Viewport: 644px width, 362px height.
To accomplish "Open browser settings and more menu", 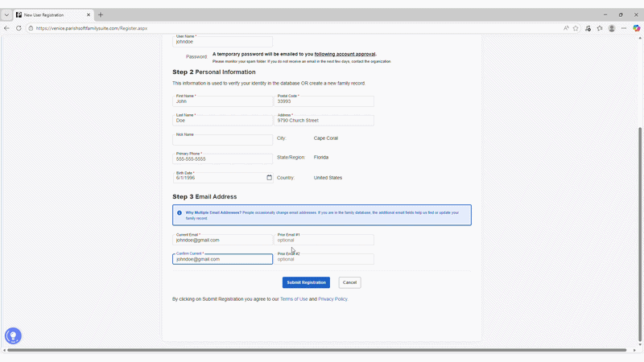I will pos(624,28).
